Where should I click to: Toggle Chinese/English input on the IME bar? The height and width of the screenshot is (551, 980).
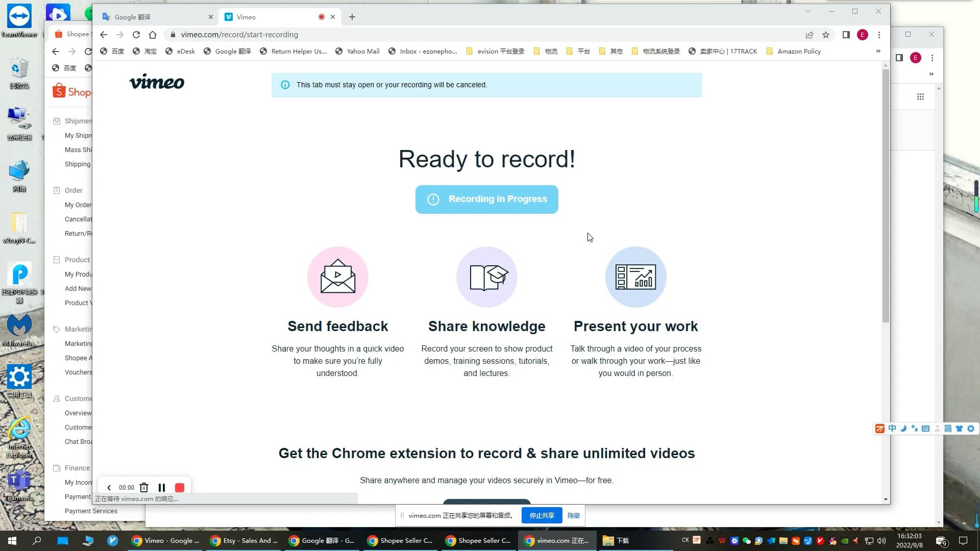pyautogui.click(x=891, y=429)
